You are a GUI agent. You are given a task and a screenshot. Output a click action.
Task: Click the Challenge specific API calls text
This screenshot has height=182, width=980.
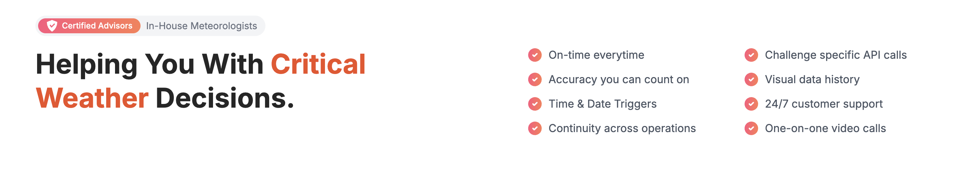[x=836, y=55]
